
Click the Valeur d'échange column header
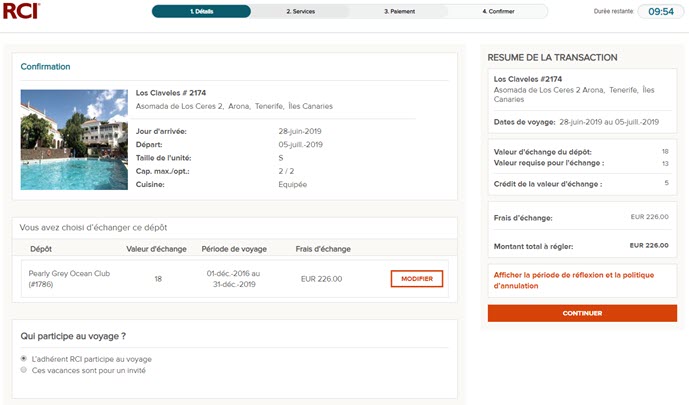[156, 249]
